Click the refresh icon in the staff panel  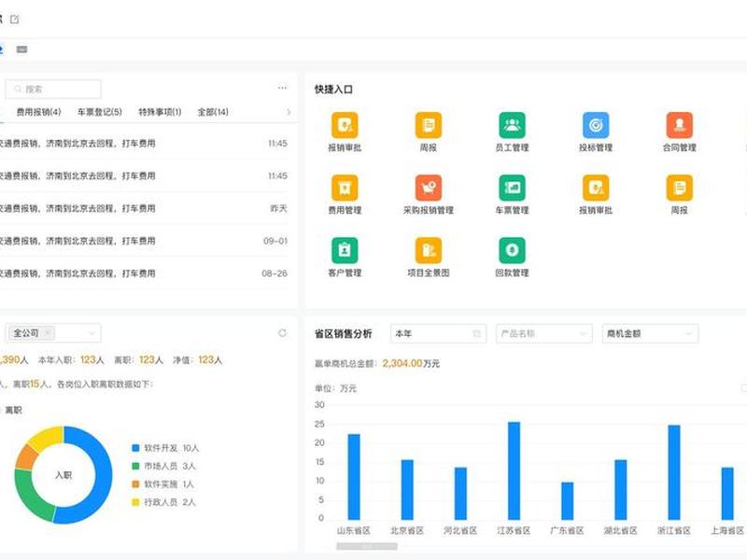click(282, 333)
